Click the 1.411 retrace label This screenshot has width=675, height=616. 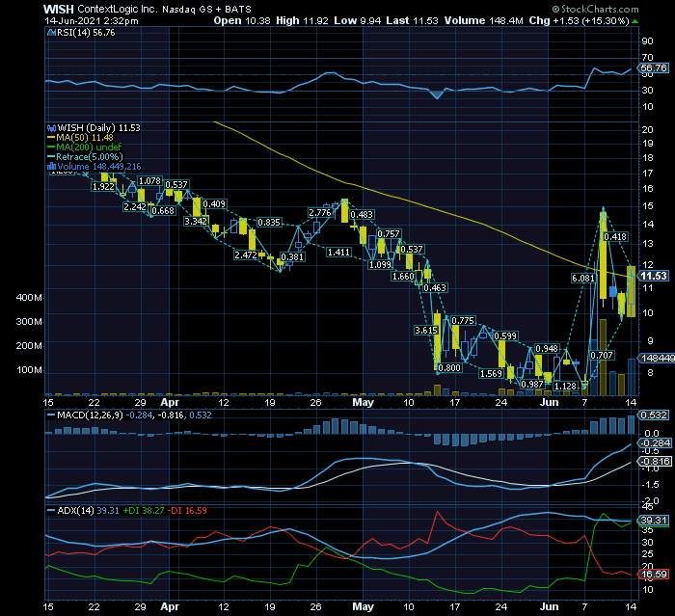point(338,253)
